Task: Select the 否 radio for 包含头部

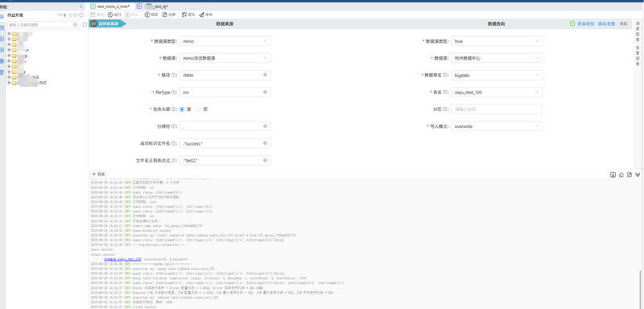Action: 198,109
